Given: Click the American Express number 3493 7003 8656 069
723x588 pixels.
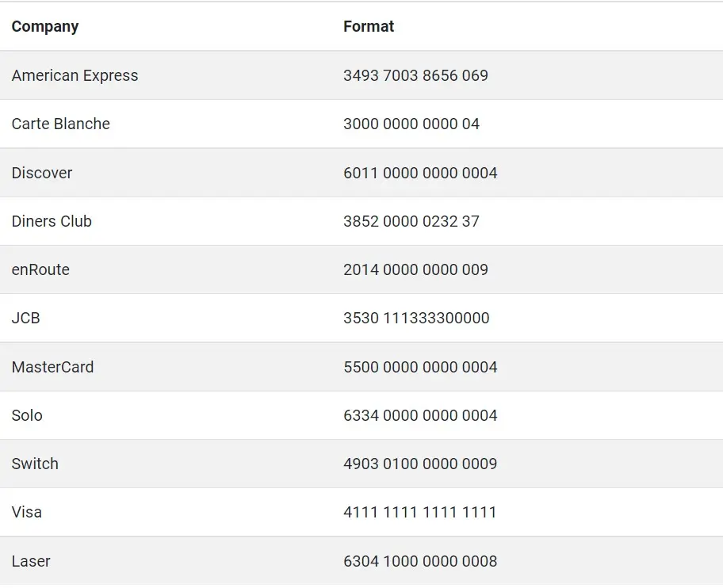Looking at the screenshot, I should tap(415, 75).
